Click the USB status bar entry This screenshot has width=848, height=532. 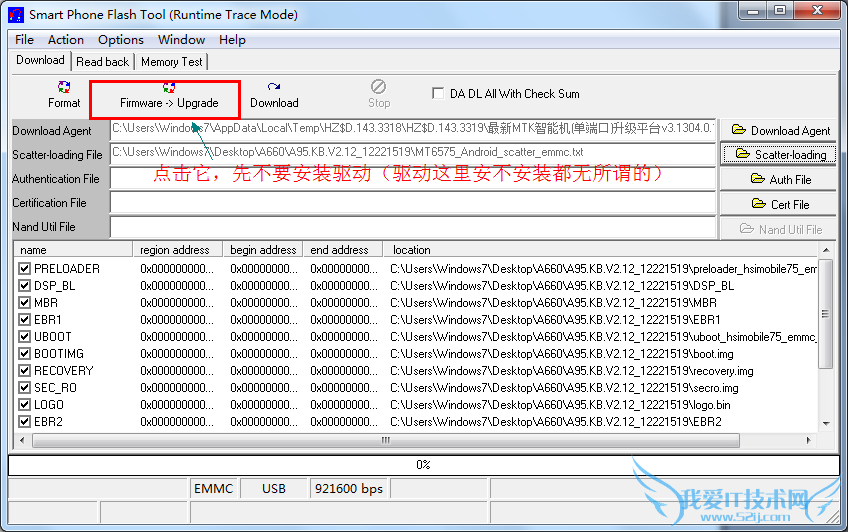pos(274,489)
